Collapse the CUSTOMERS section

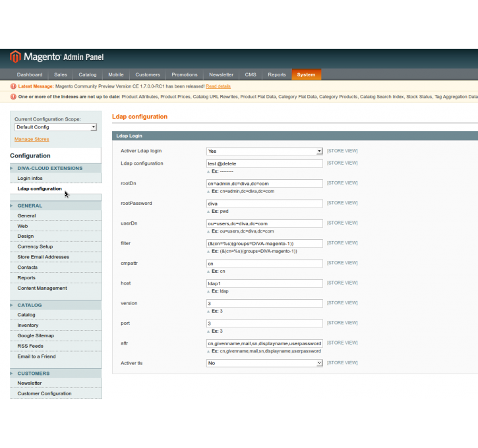pyautogui.click(x=55, y=373)
